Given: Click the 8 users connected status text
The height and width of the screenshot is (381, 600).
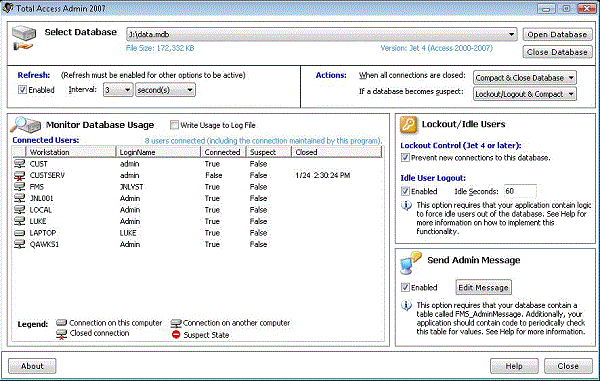Looking at the screenshot, I should (x=263, y=141).
